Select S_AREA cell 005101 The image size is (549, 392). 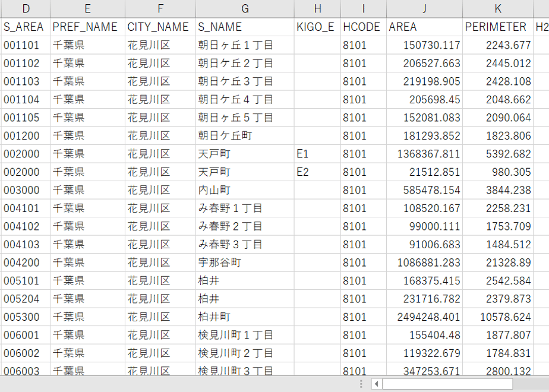point(26,281)
